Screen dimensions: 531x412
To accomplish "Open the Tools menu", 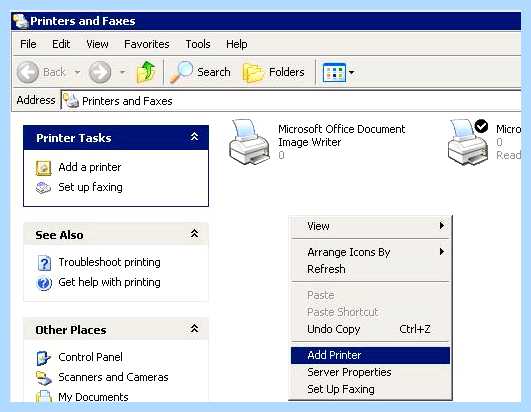I will 198,44.
